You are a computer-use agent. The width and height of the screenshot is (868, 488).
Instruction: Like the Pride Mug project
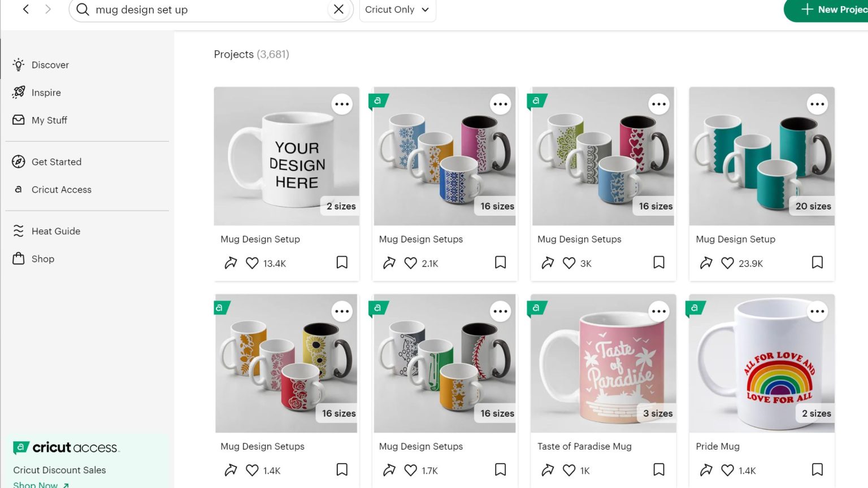coord(727,470)
